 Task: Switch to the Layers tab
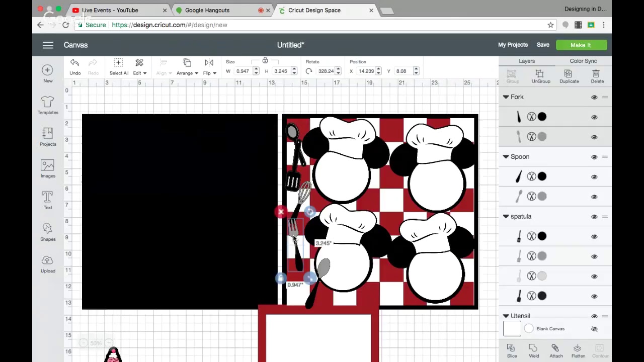(527, 61)
